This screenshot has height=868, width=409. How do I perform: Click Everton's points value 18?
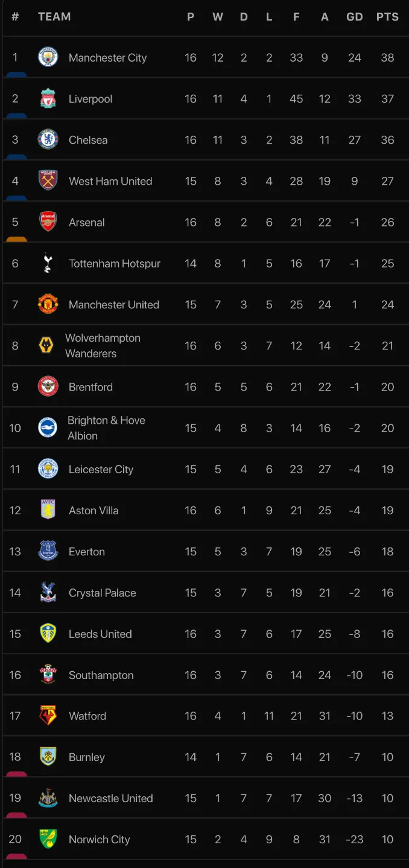click(387, 552)
